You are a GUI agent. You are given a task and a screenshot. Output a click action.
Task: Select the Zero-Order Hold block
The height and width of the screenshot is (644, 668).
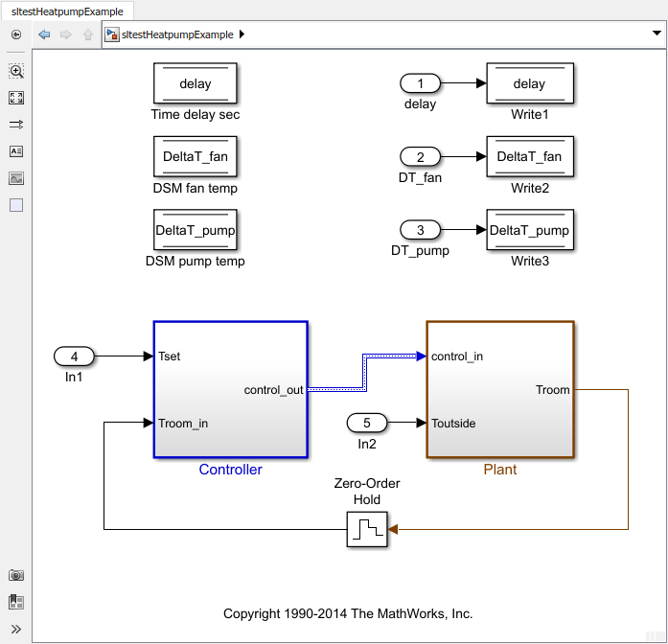367,529
